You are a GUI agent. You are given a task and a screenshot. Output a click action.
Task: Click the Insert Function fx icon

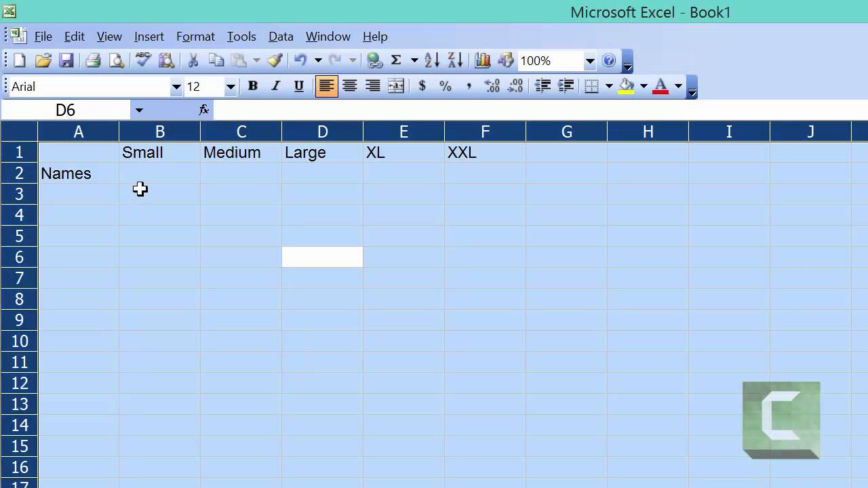(x=204, y=110)
